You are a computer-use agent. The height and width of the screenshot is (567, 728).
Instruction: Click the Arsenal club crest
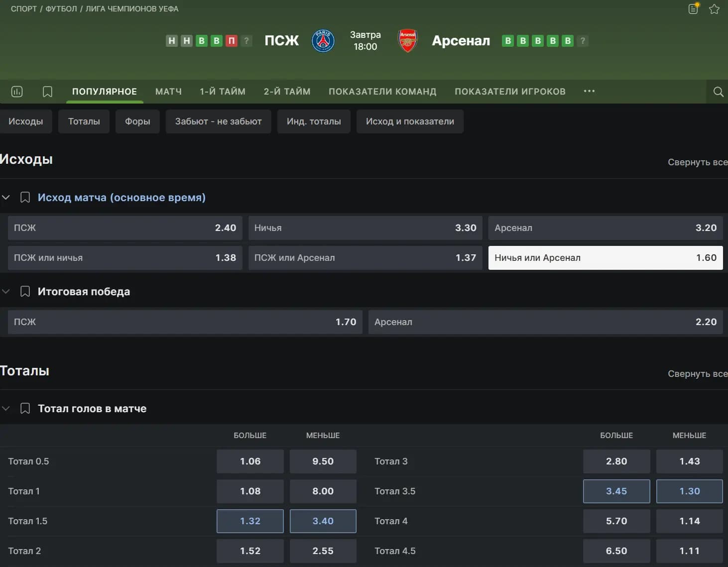point(407,41)
